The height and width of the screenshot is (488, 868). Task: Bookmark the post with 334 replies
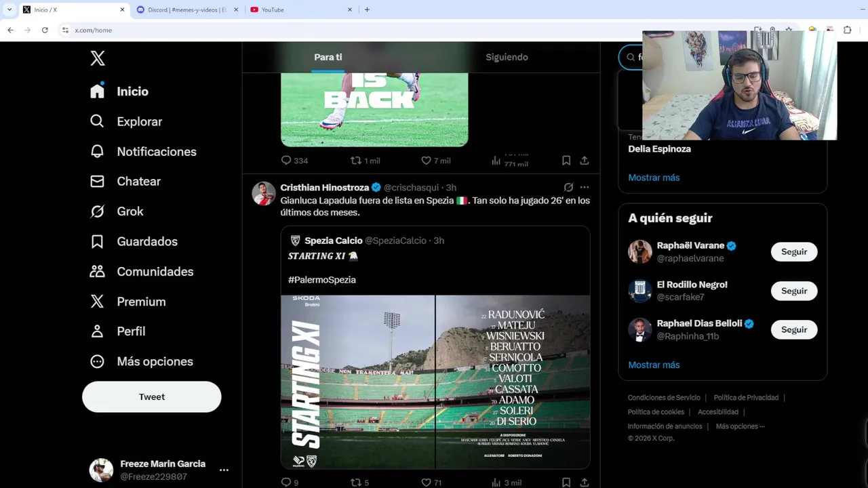tap(566, 161)
